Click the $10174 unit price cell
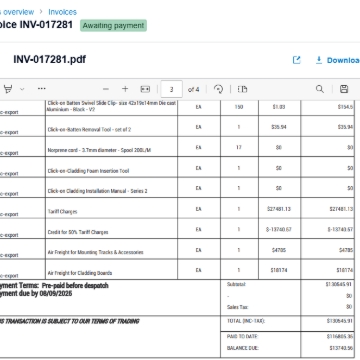This screenshot has width=360, height=360. click(279, 270)
